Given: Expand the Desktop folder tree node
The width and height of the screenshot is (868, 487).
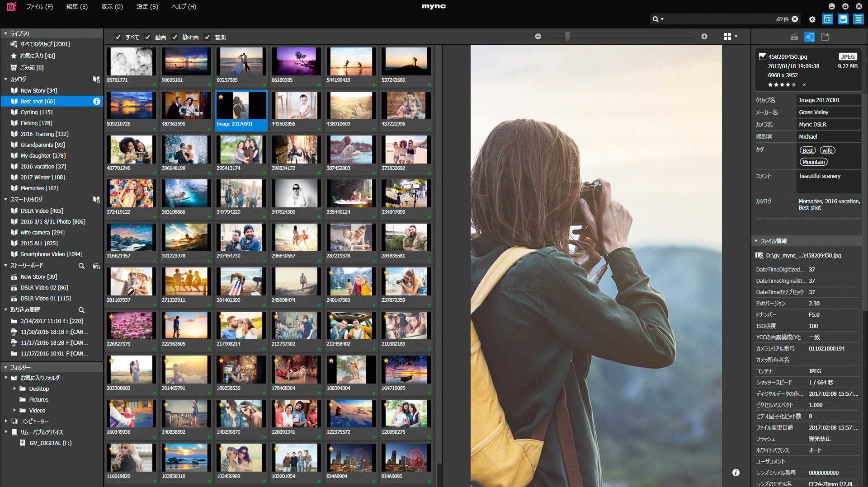Looking at the screenshot, I should click(x=14, y=389).
